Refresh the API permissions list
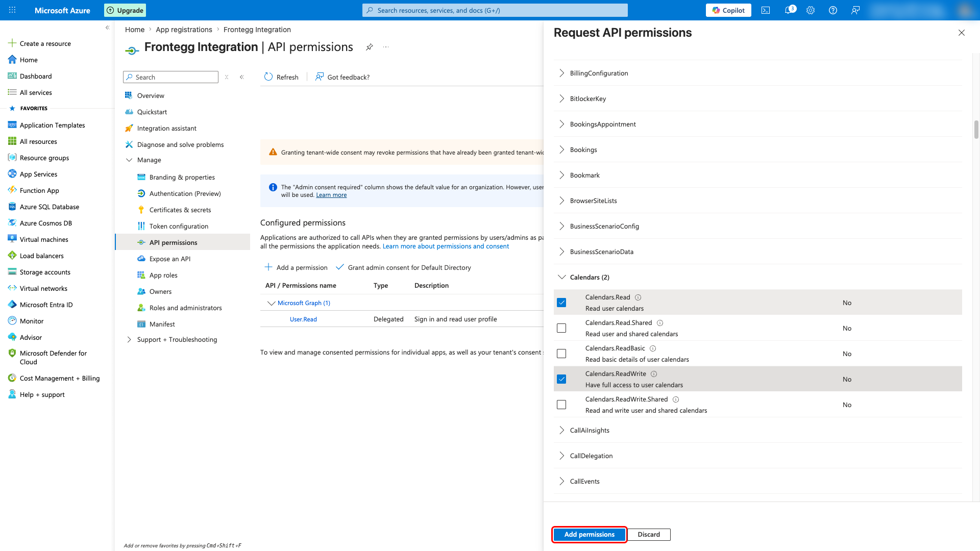The image size is (980, 551). click(281, 77)
